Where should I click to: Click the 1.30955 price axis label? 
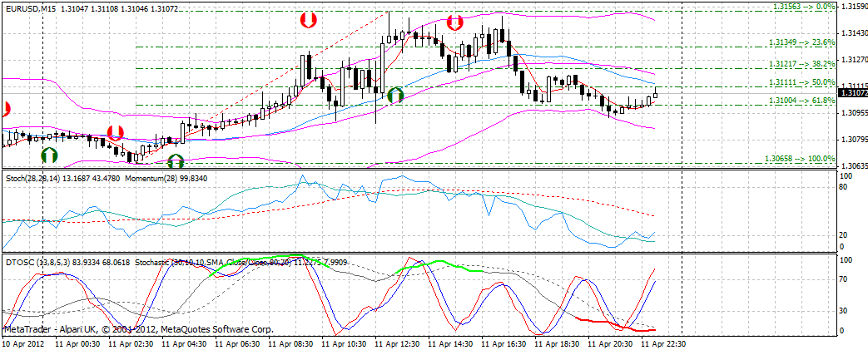coord(854,113)
